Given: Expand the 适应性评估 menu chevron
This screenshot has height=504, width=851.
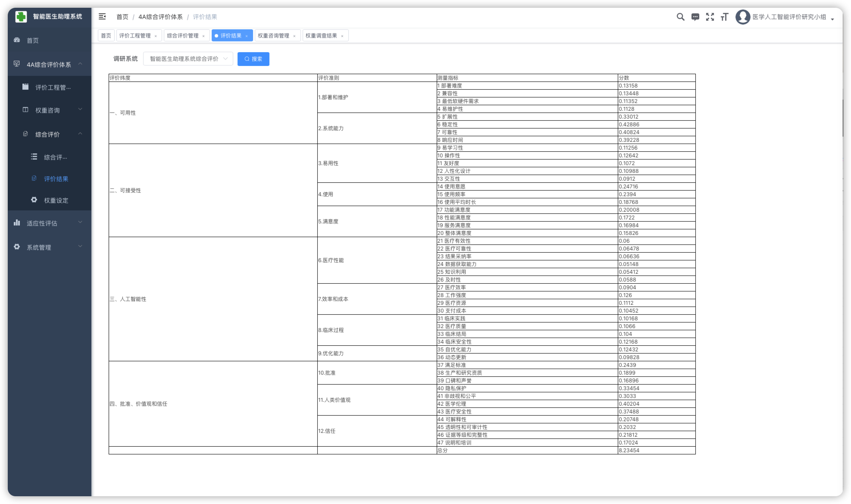Looking at the screenshot, I should 80,223.
